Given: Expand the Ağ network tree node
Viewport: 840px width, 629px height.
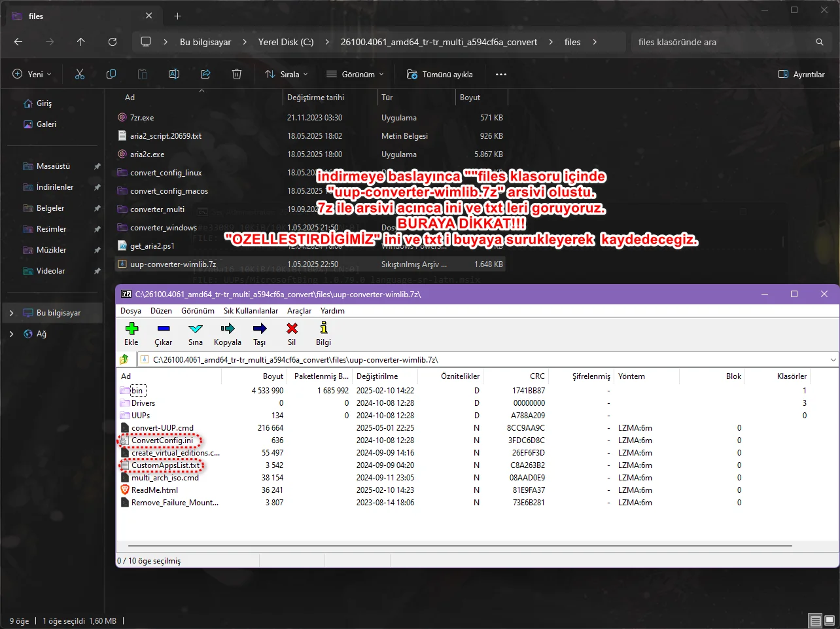Looking at the screenshot, I should click(x=11, y=334).
